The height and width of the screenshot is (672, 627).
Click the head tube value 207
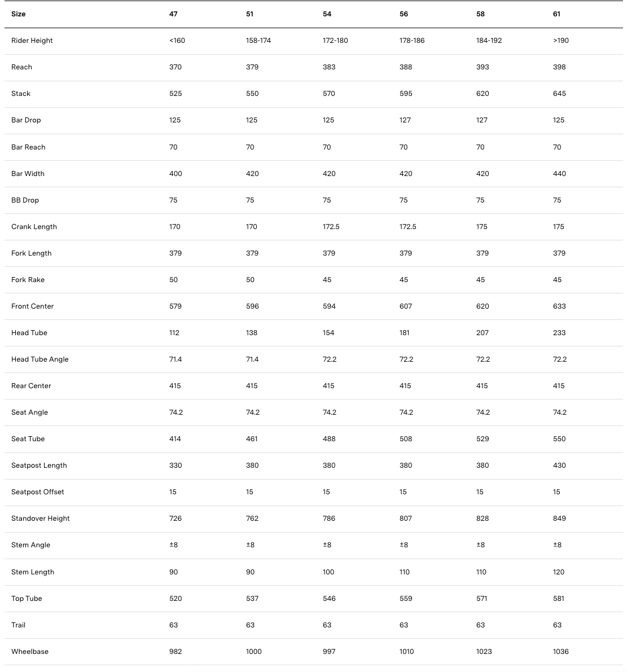click(x=483, y=333)
